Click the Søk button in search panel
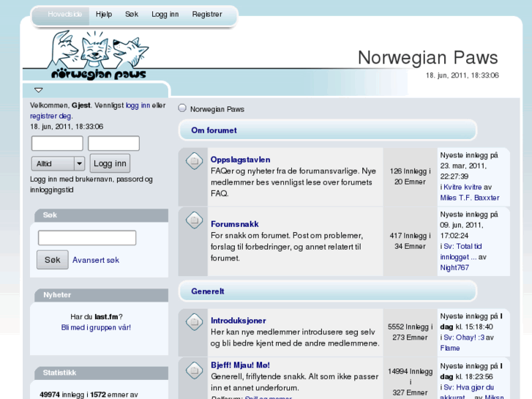This screenshot has width=532, height=399. pyautogui.click(x=52, y=260)
